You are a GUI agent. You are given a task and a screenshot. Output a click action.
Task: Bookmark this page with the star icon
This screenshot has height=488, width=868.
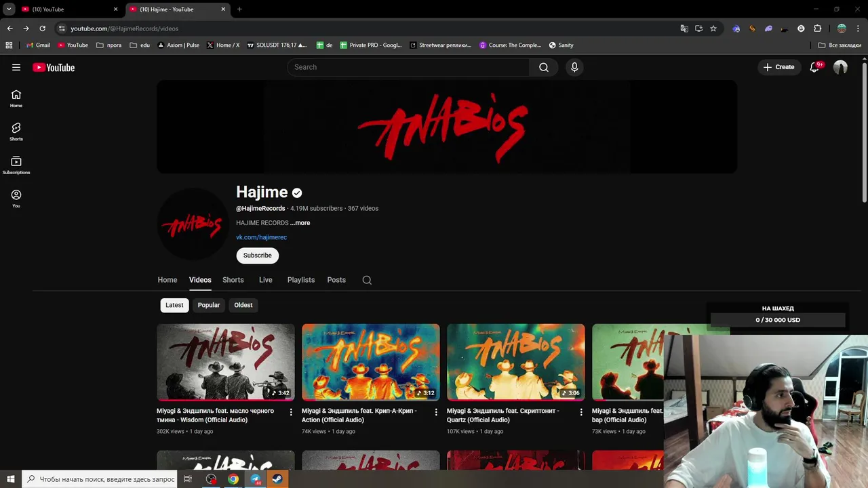713,28
